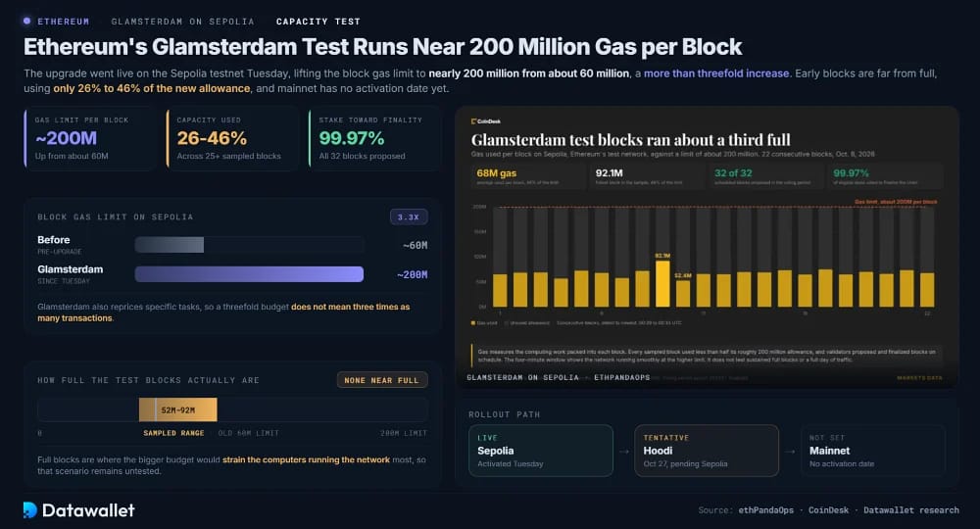The height and width of the screenshot is (529, 980).
Task: Click the '92.1M' chart stat box
Action: click(648, 176)
